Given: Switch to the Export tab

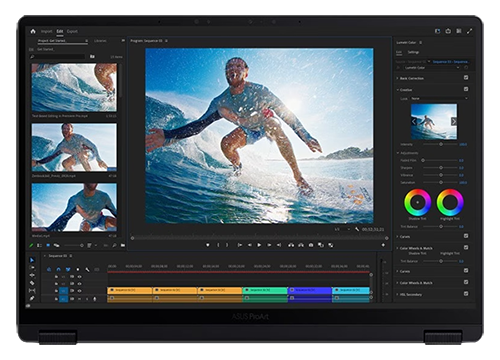Looking at the screenshot, I should (72, 31).
